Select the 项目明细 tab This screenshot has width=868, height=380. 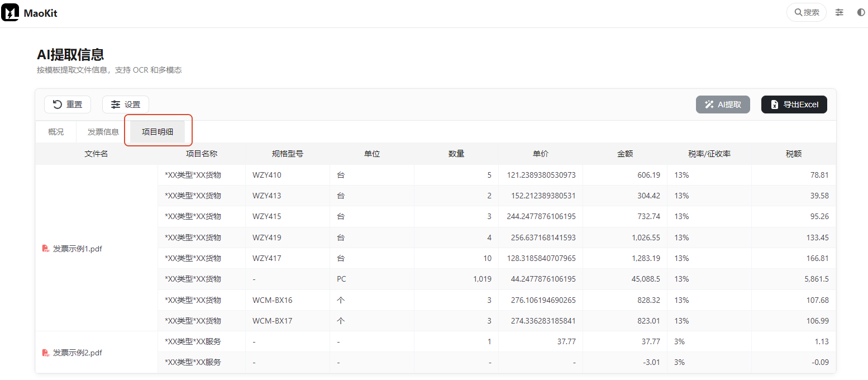(x=158, y=132)
